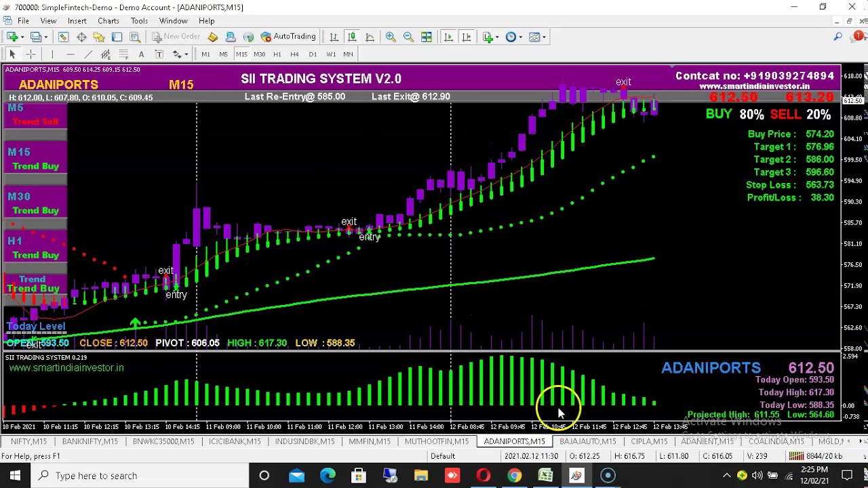
Task: Draw a horizontal line tool
Action: click(x=70, y=54)
